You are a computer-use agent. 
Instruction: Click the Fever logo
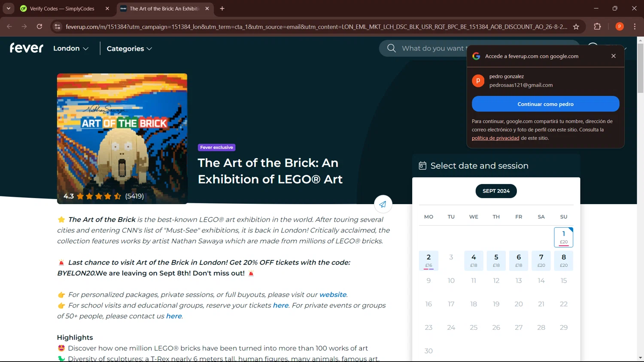pyautogui.click(x=27, y=48)
